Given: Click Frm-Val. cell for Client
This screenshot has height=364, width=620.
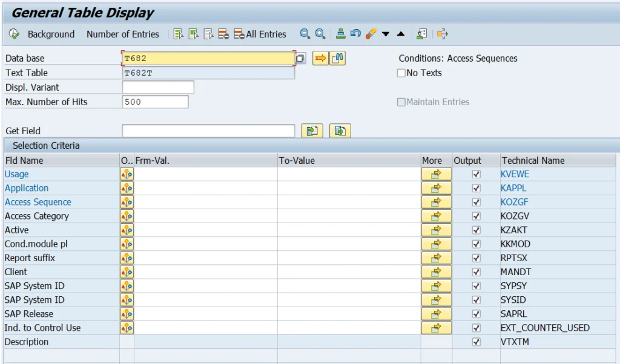Looking at the screenshot, I should point(206,272).
